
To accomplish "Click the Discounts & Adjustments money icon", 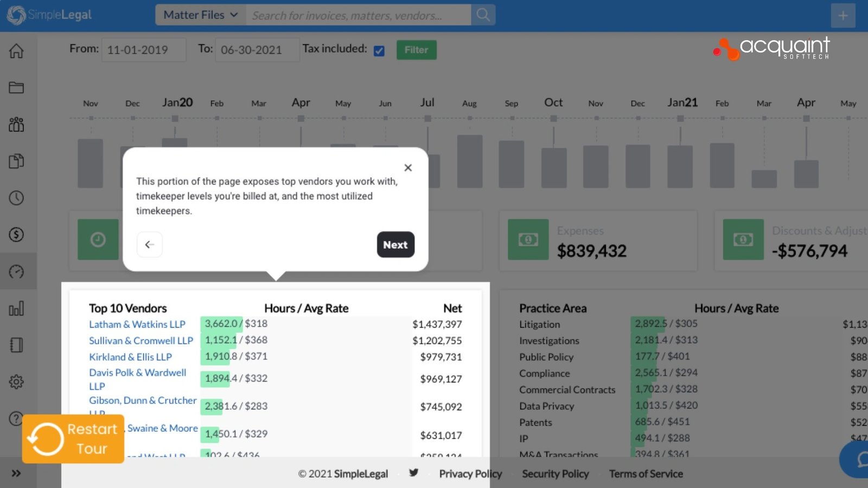I will click(743, 239).
